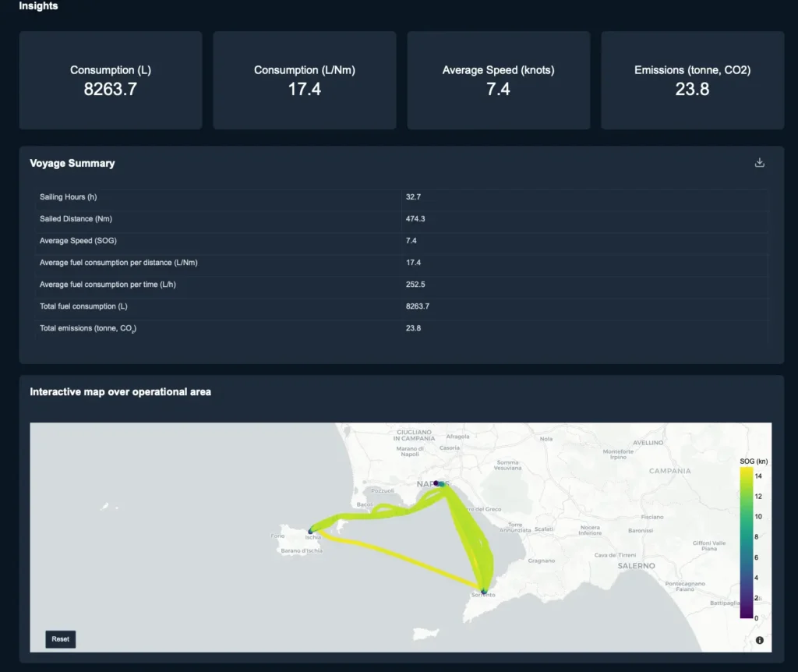Image resolution: width=798 pixels, height=672 pixels.
Task: Select the Emissions (tonne, CO2) card
Action: [x=692, y=80]
